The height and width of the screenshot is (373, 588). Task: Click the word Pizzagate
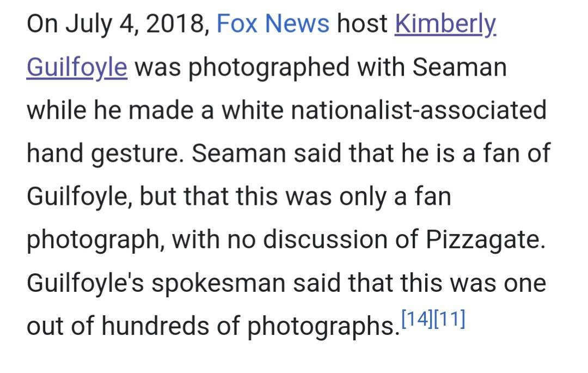click(x=485, y=240)
